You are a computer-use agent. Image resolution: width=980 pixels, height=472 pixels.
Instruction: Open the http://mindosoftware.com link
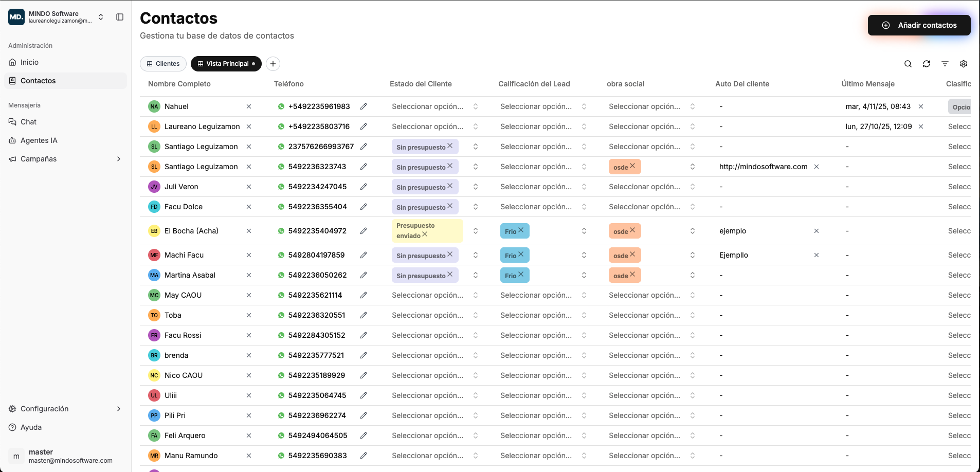[763, 167]
